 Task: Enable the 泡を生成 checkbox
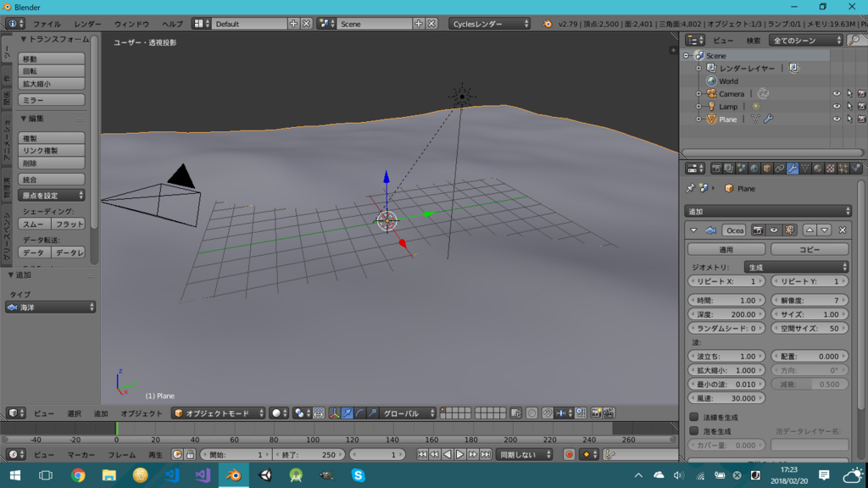[x=693, y=430]
